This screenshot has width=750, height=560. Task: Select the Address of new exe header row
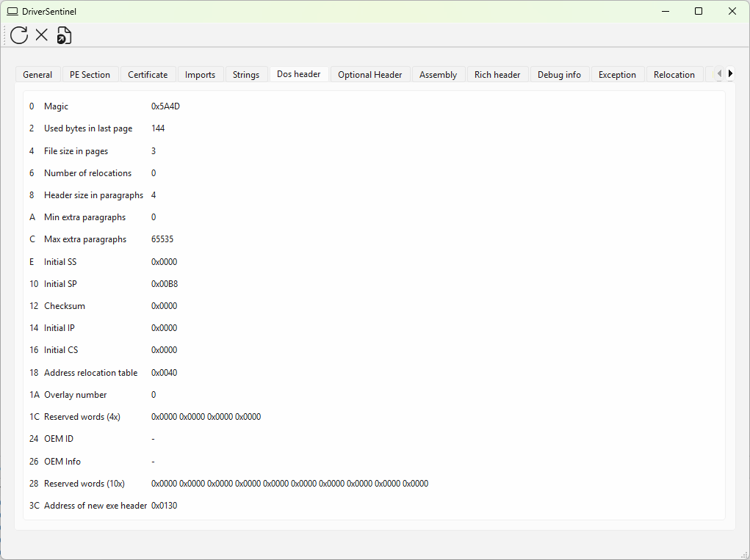coord(95,506)
